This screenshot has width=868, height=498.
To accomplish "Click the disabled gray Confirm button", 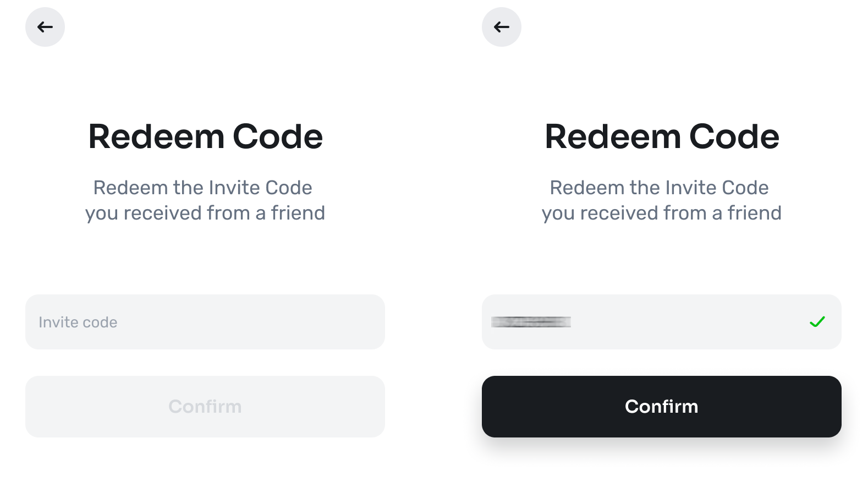I will pyautogui.click(x=205, y=407).
